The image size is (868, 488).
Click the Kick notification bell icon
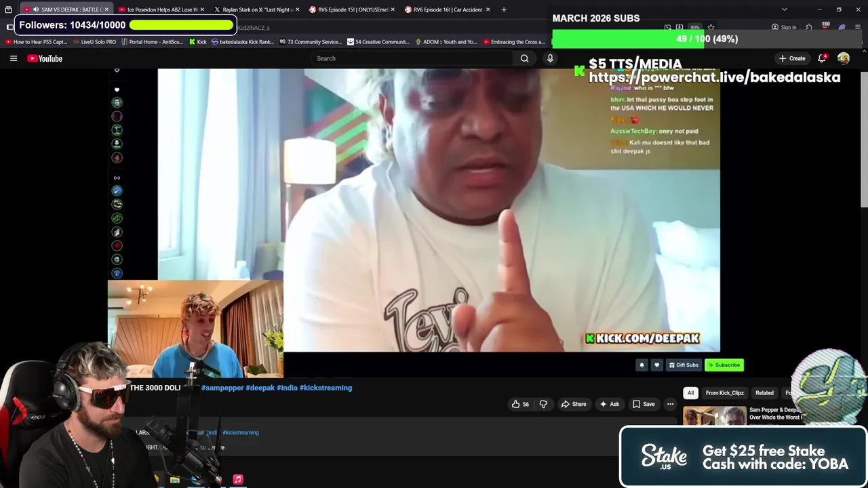click(642, 365)
